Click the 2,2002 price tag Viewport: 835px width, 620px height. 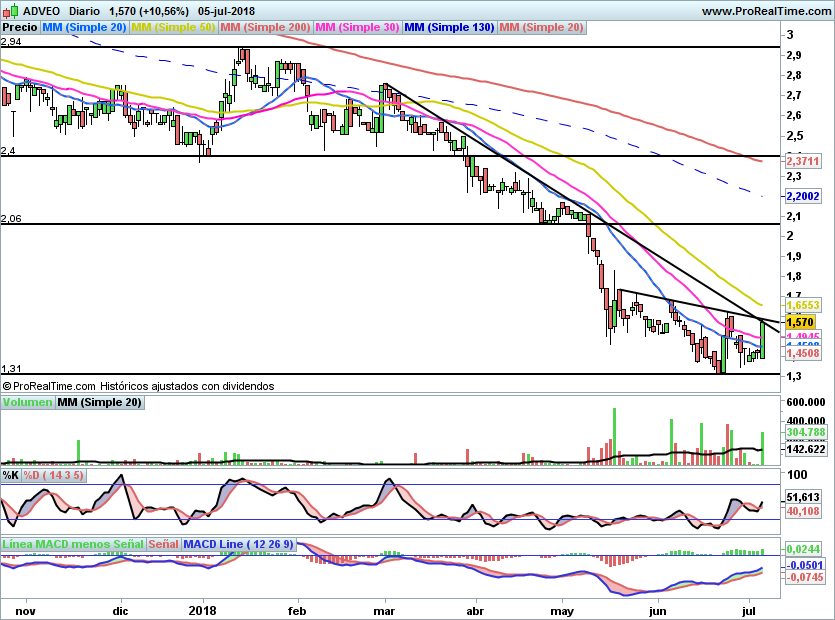[803, 196]
